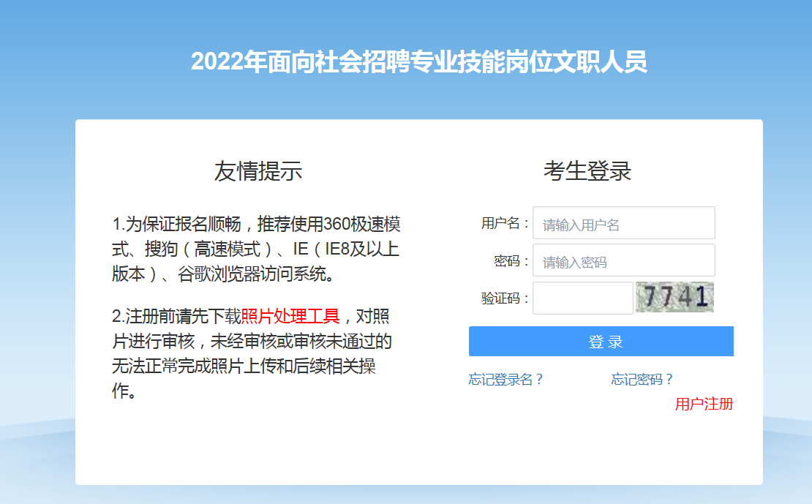Click the 2022年面向社会招聘 page title
The height and width of the screenshot is (504, 812).
[419, 61]
